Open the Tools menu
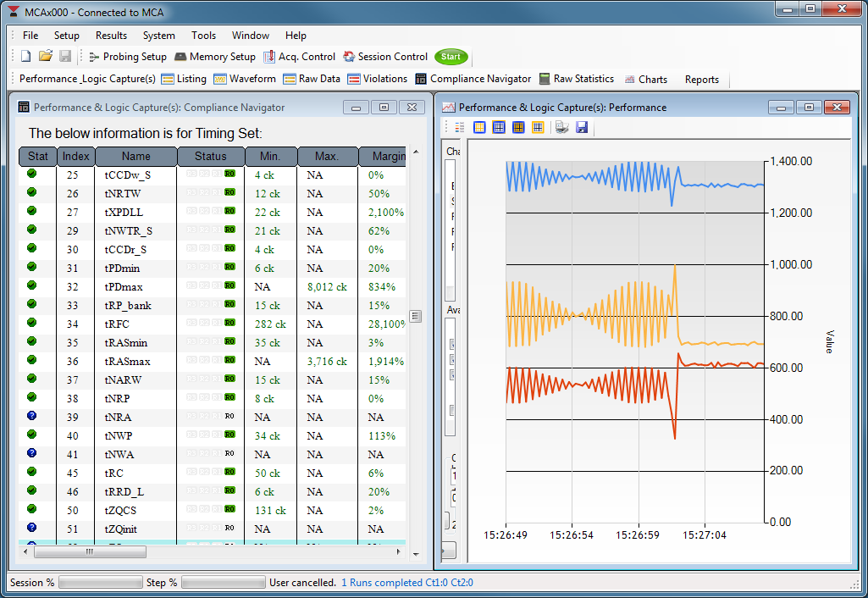Viewport: 868px width, 598px height. [203, 36]
